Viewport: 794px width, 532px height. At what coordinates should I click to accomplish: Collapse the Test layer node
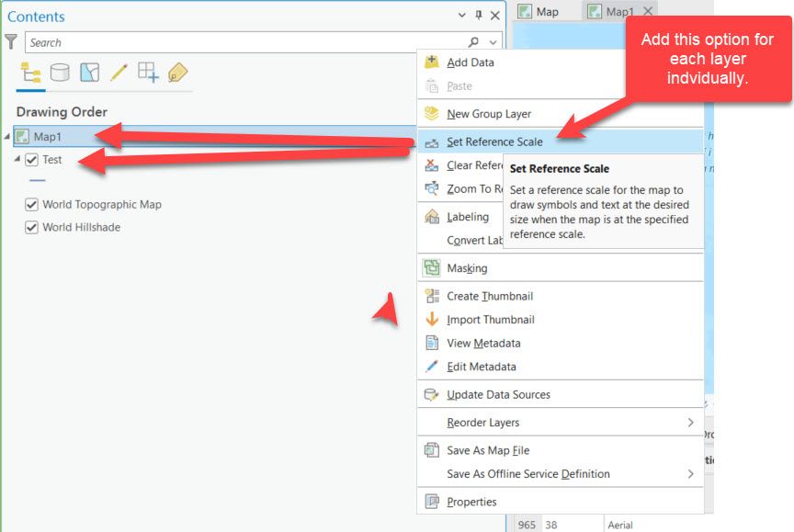pyautogui.click(x=17, y=159)
